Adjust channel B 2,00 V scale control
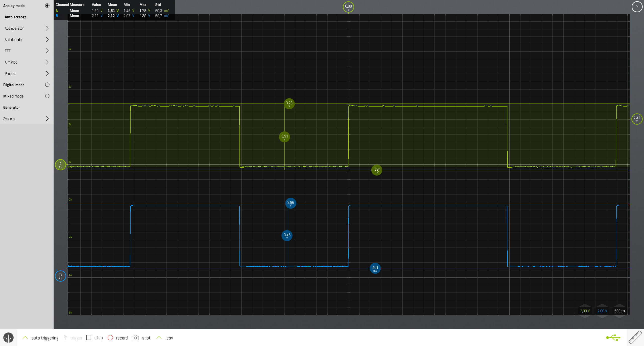The image size is (644, 346). [602, 311]
